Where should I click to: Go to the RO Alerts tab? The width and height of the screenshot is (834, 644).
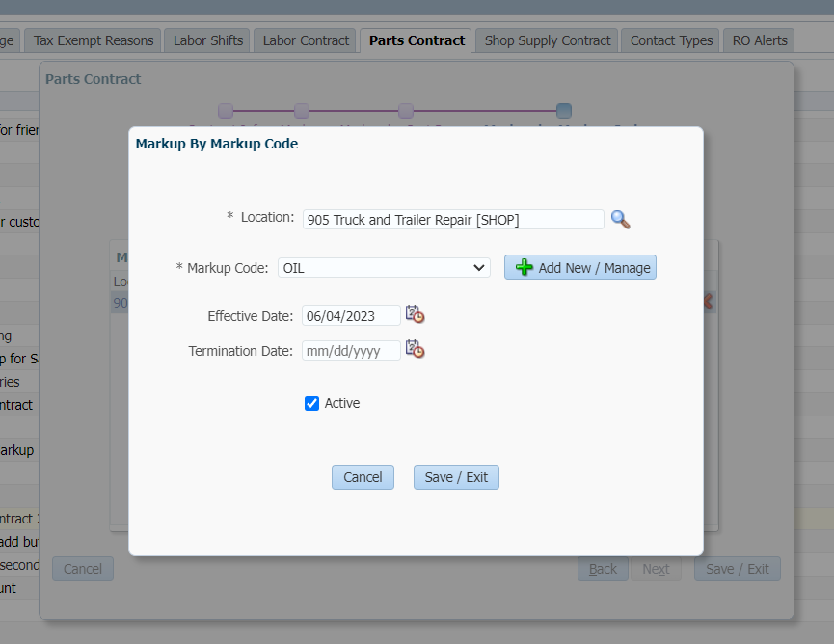point(760,40)
